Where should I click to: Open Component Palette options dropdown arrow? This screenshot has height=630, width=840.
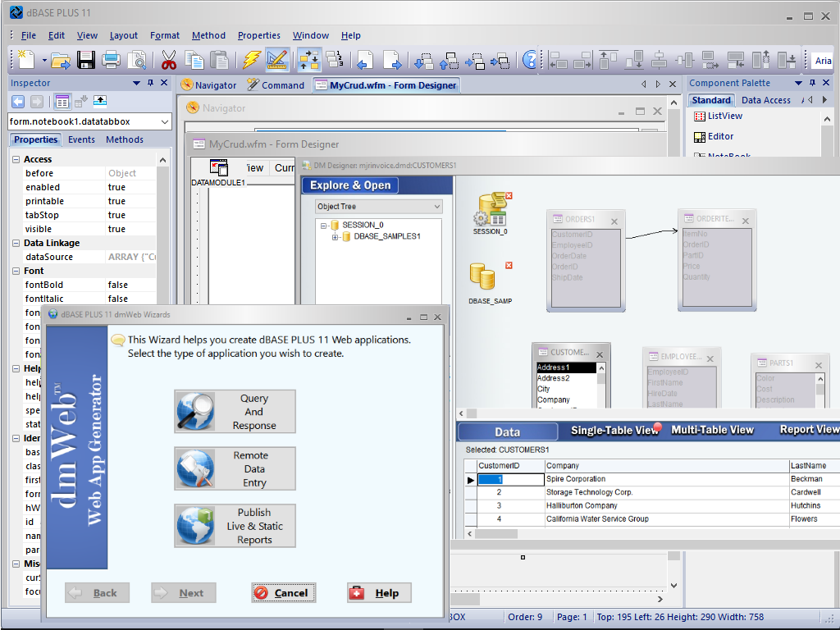(798, 83)
